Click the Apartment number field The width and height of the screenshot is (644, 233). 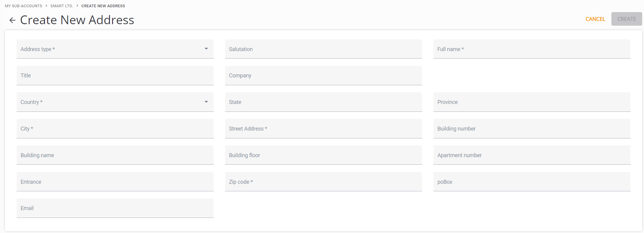pyautogui.click(x=532, y=155)
